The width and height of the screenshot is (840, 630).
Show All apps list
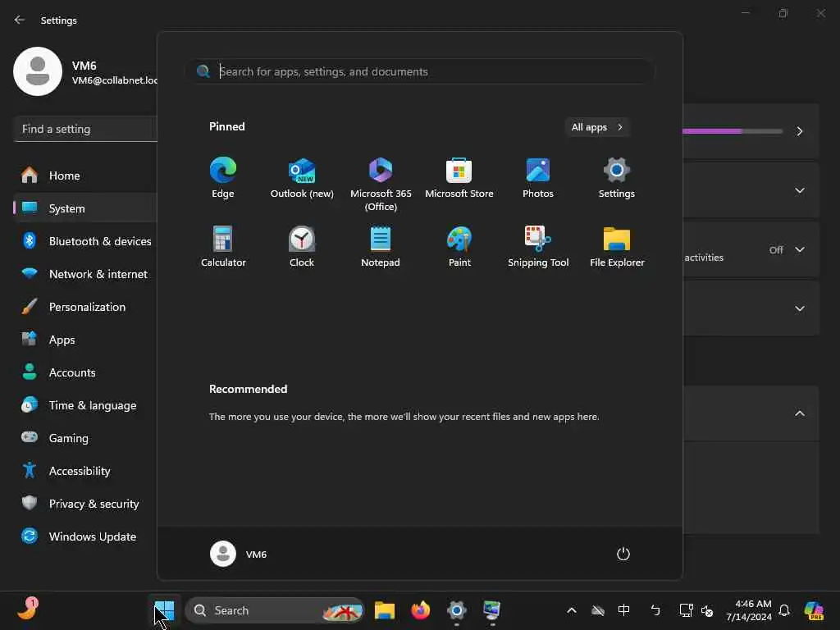pyautogui.click(x=597, y=127)
